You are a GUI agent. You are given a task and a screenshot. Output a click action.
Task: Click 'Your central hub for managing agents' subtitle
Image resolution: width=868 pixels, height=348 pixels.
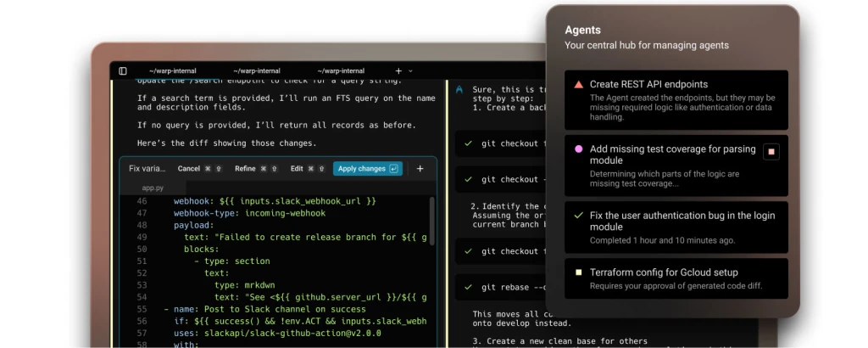click(647, 46)
